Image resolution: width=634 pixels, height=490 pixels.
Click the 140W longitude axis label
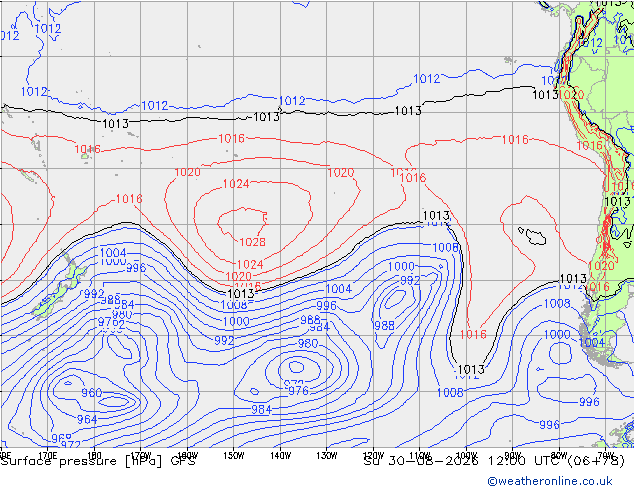point(281,456)
